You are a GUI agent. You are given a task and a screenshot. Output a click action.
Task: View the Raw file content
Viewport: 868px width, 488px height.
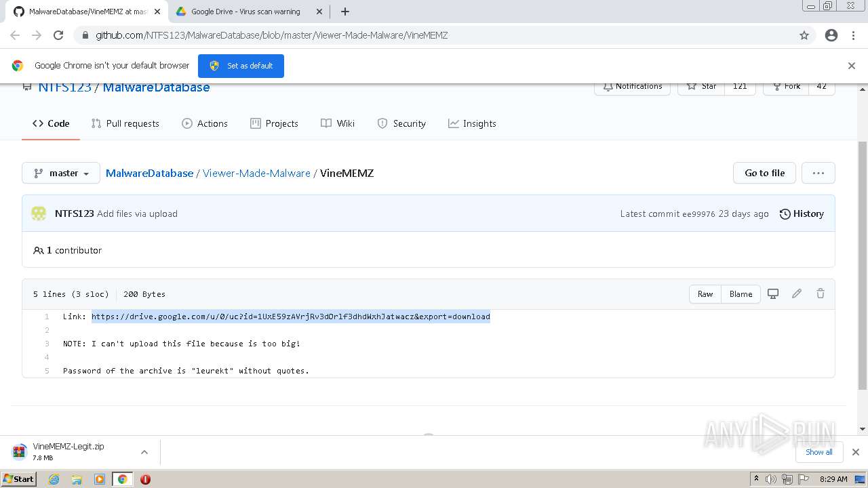click(x=705, y=293)
